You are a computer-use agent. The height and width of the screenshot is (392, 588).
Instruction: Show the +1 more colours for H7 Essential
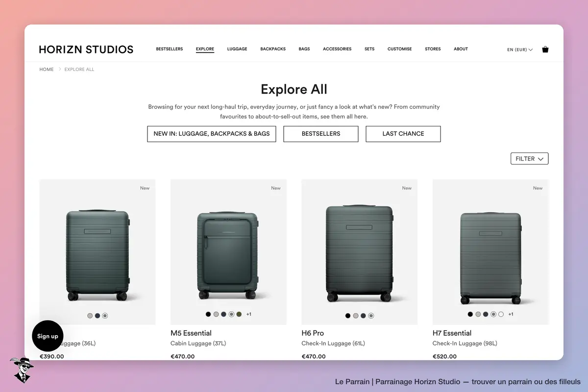point(511,314)
